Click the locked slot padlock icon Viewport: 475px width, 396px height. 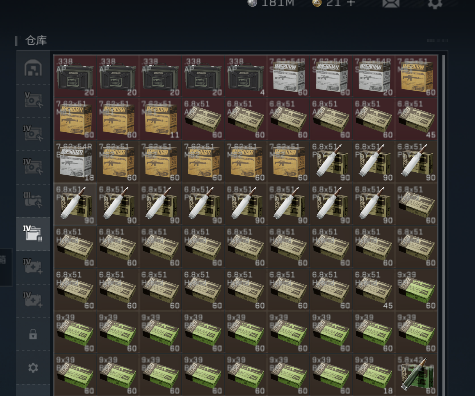tap(33, 334)
